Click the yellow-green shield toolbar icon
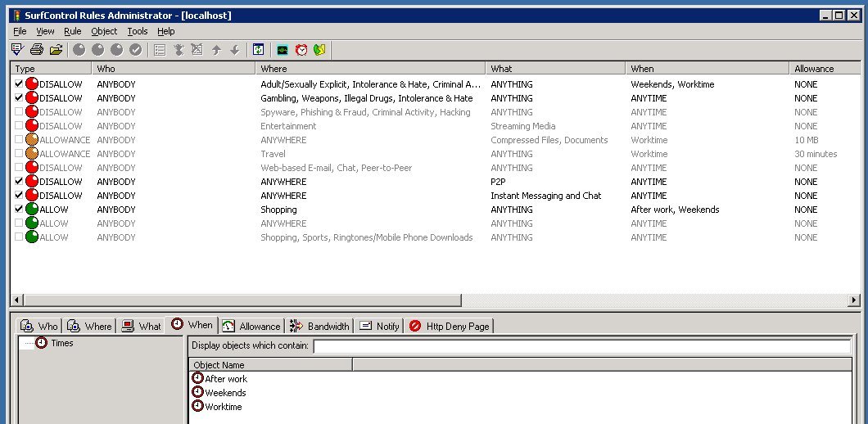Viewport: 868px width, 424px height. pyautogui.click(x=319, y=50)
